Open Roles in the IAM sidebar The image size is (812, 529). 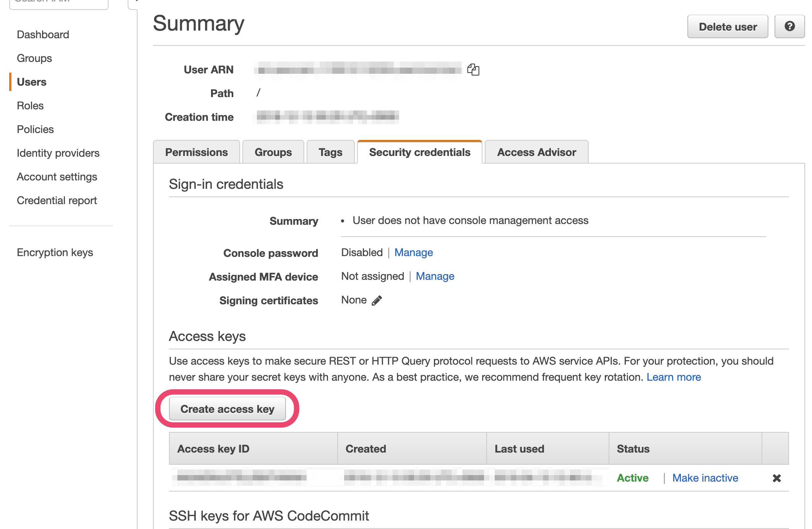30,106
